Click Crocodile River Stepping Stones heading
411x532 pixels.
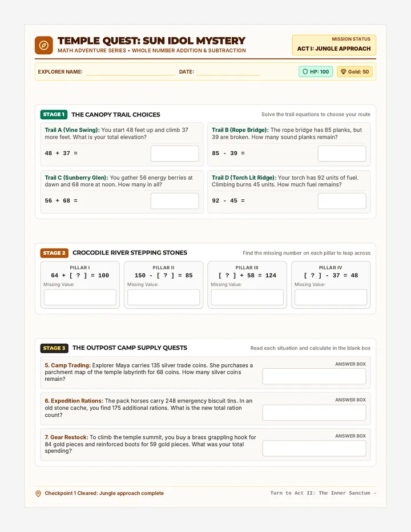(x=130, y=253)
